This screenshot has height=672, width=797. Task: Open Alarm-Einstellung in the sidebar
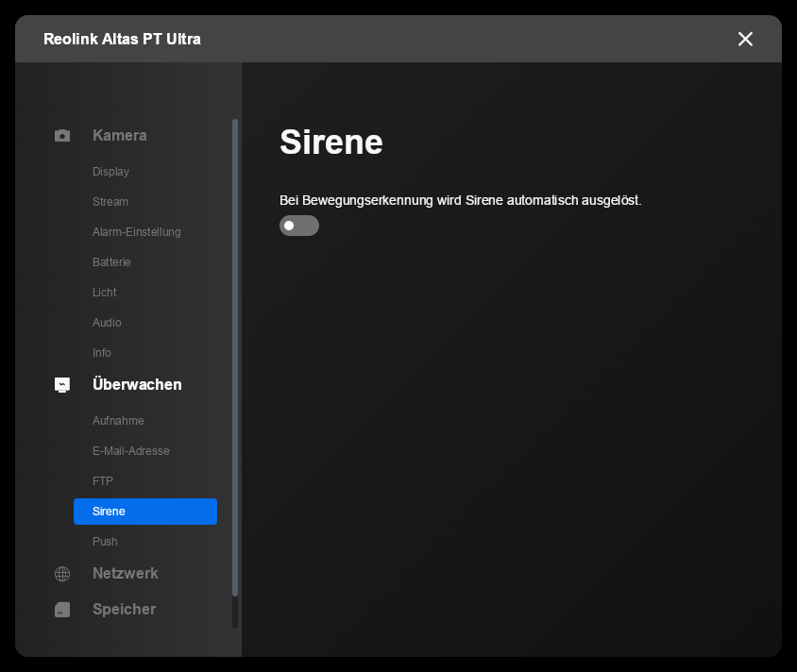[136, 232]
